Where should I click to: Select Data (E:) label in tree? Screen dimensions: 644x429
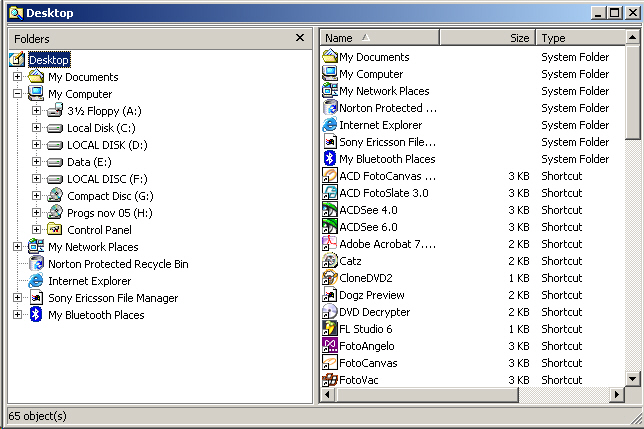[x=89, y=162]
